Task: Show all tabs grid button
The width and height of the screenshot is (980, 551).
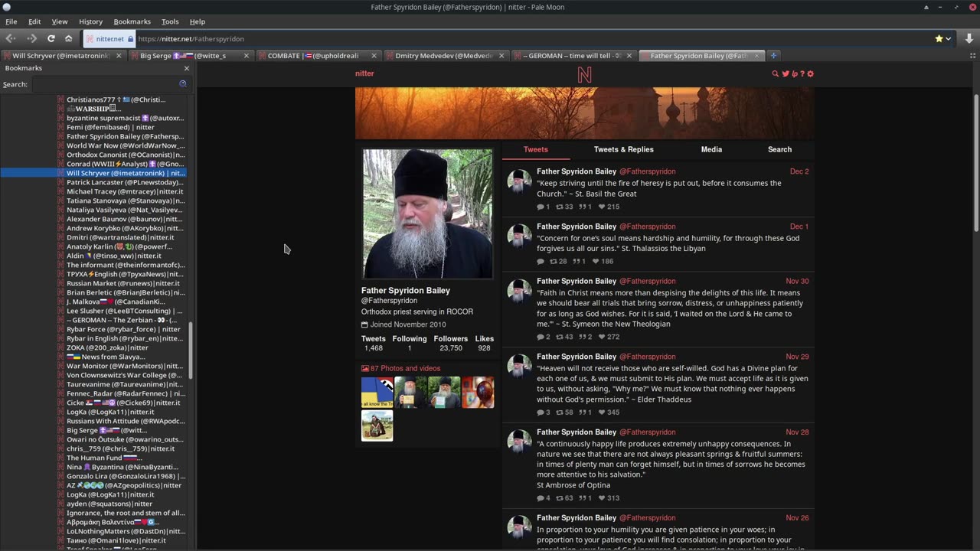Action: [973, 55]
